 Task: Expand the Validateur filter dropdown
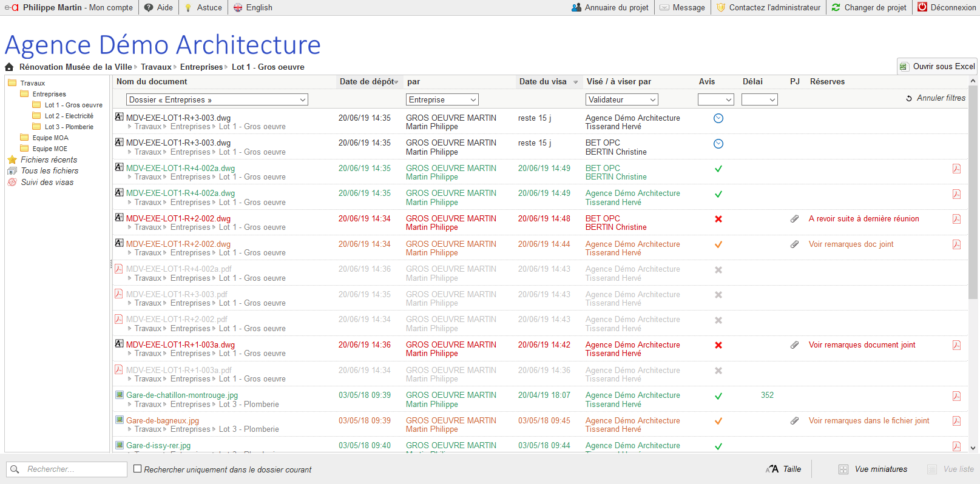tap(621, 100)
